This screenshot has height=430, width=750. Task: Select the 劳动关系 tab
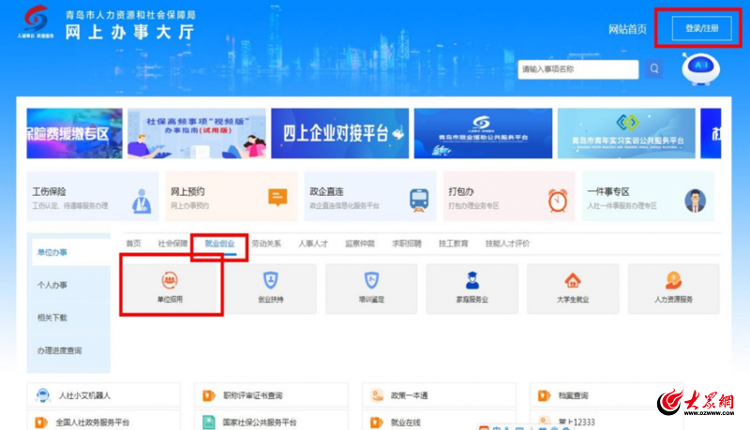click(x=266, y=243)
